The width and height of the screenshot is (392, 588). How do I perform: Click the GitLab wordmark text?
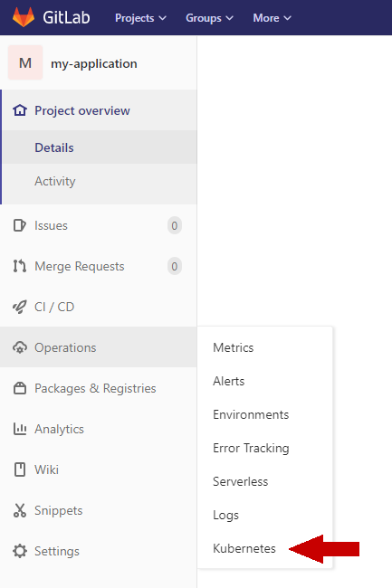66,17
